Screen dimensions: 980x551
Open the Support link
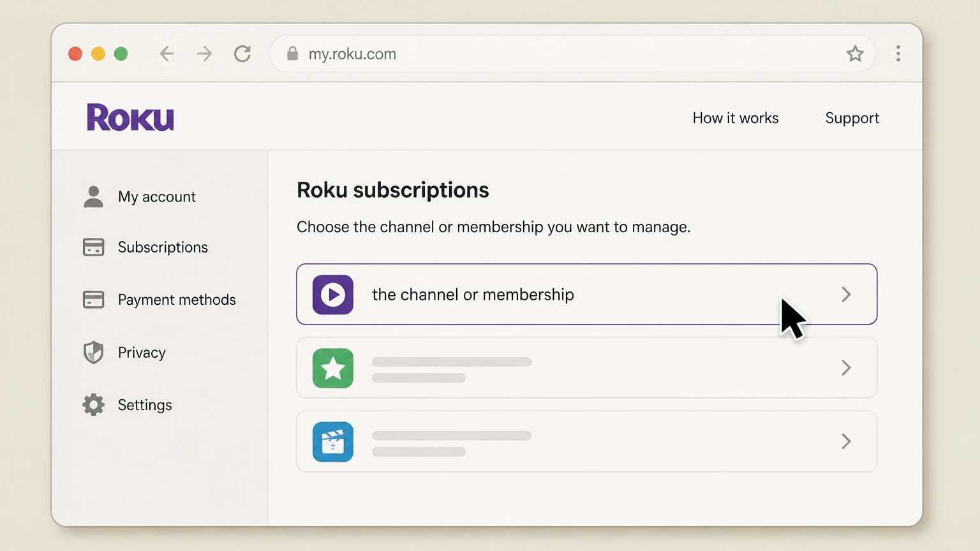852,119
